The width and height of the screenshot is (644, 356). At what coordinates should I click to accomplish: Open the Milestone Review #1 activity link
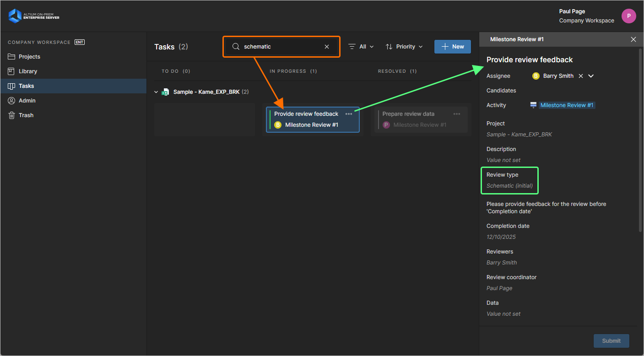(567, 105)
